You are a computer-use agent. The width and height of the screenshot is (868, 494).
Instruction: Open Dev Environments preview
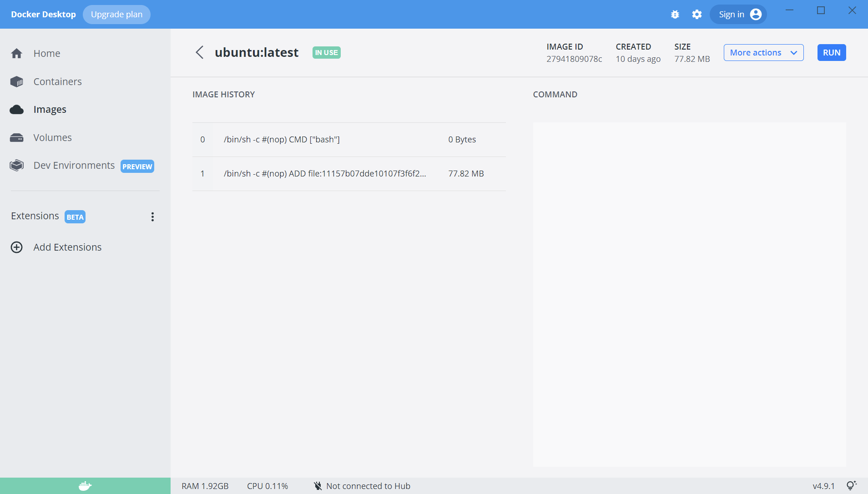tap(74, 165)
